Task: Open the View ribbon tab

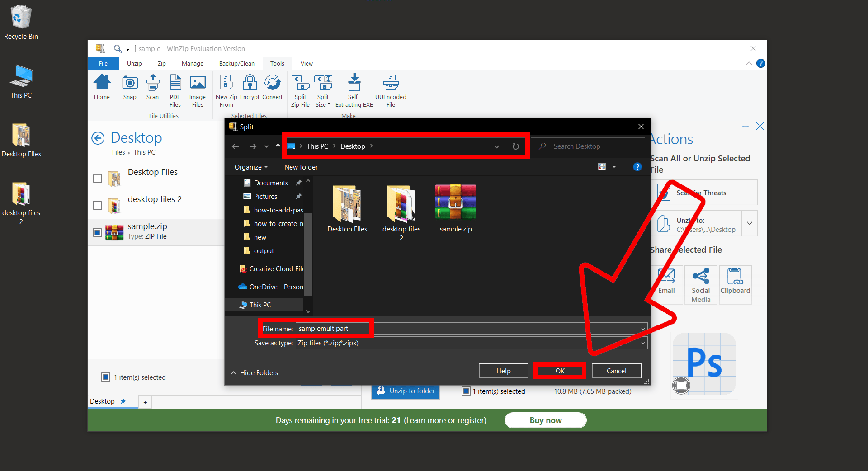Action: pos(307,63)
